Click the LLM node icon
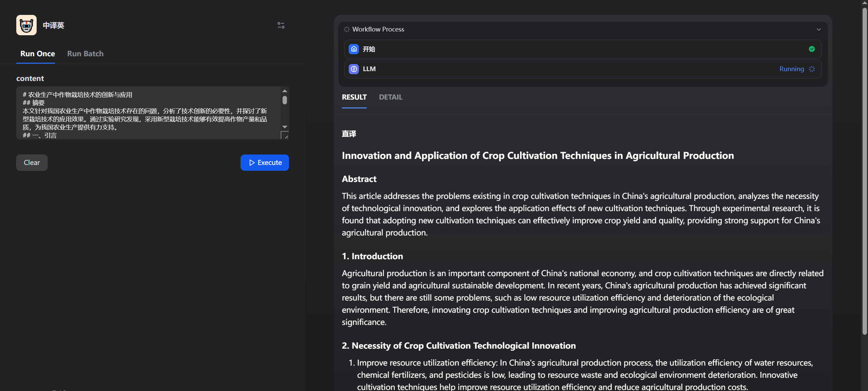This screenshot has width=868, height=391. pos(354,69)
